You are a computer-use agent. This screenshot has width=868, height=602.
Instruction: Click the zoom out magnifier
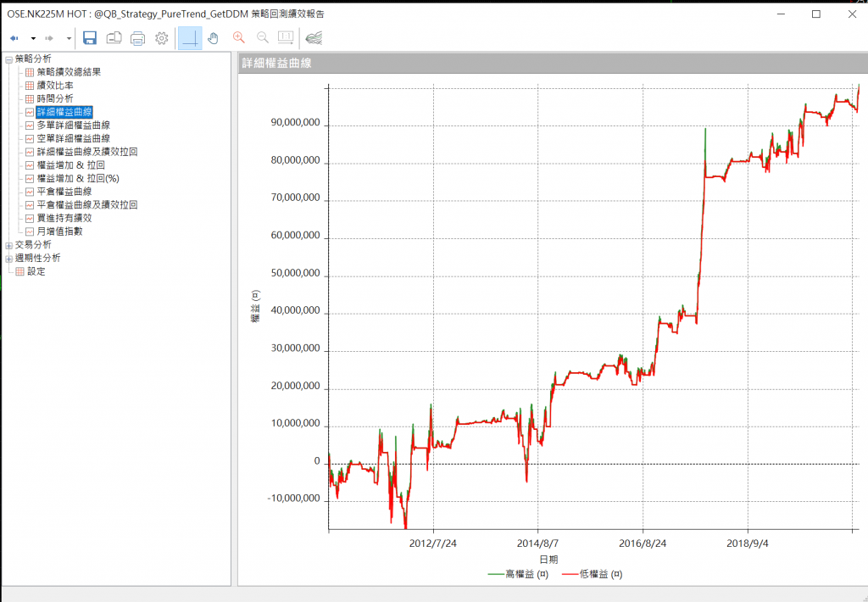click(262, 38)
